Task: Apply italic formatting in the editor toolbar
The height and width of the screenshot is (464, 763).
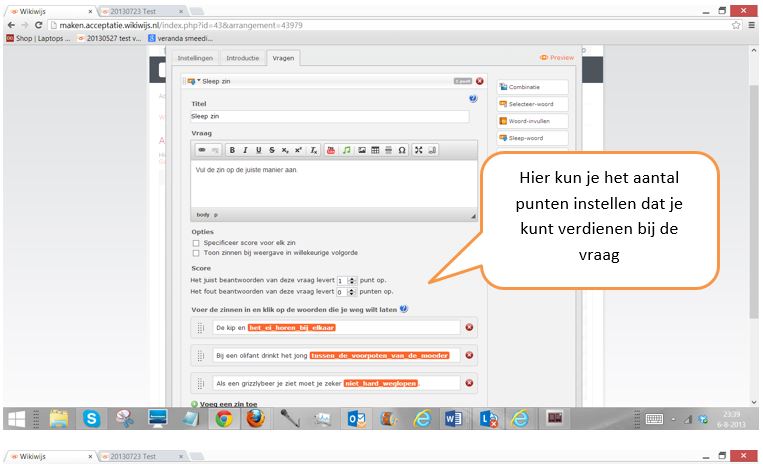Action: pyautogui.click(x=245, y=150)
